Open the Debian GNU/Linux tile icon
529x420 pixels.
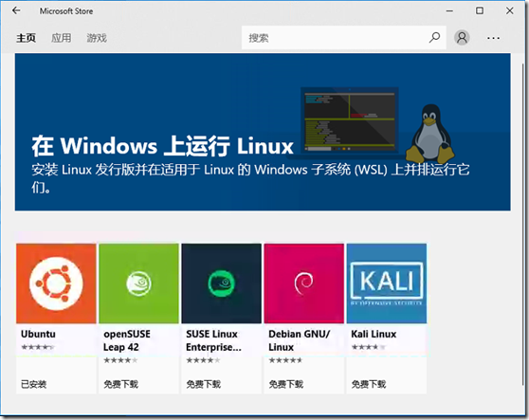click(x=304, y=283)
